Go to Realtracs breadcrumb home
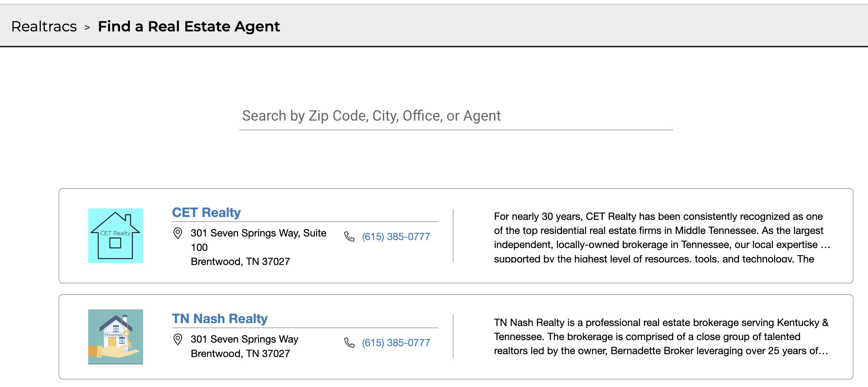This screenshot has width=868, height=387. pyautogui.click(x=44, y=26)
